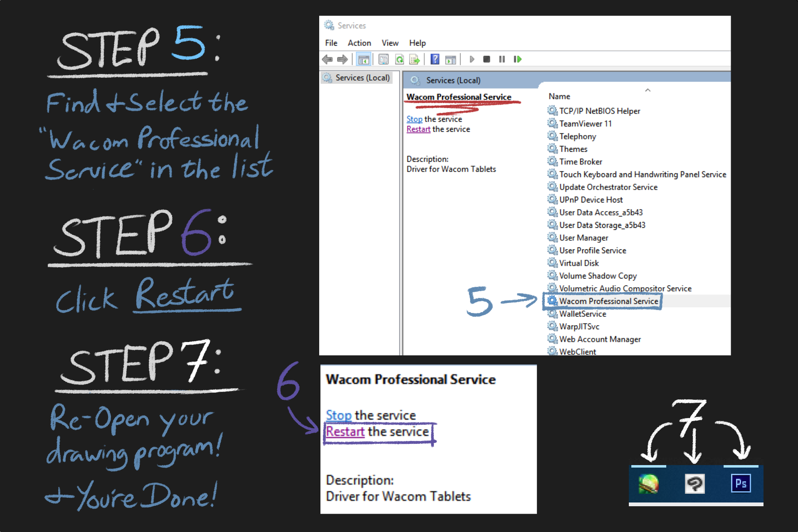Click the Restart Service toolbar icon

coord(517,59)
